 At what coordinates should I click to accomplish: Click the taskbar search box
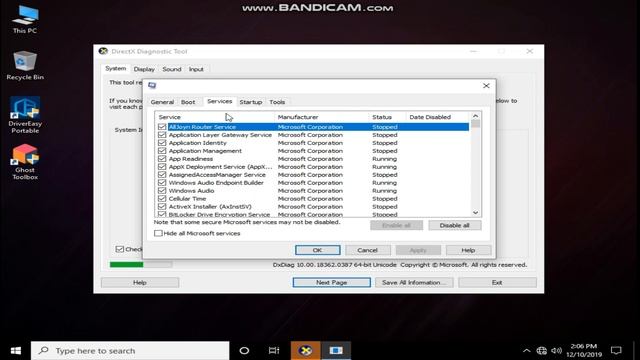tap(130, 351)
